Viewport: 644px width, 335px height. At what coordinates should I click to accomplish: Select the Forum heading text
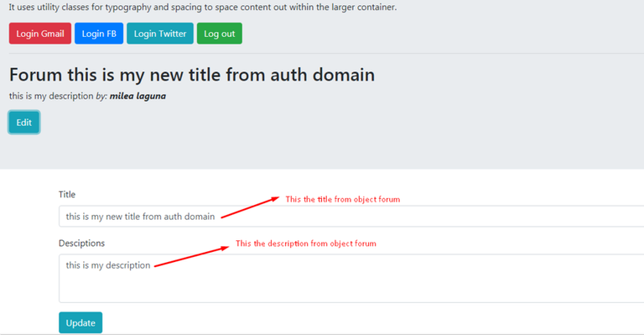click(192, 75)
